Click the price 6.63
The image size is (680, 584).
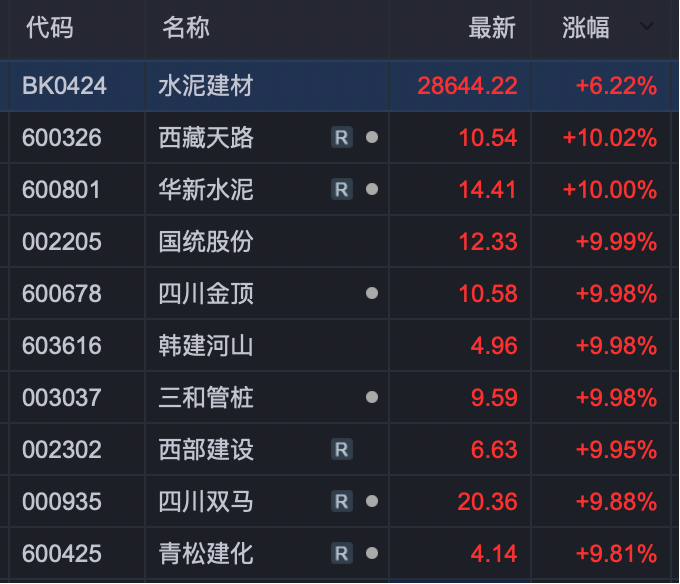pos(494,450)
